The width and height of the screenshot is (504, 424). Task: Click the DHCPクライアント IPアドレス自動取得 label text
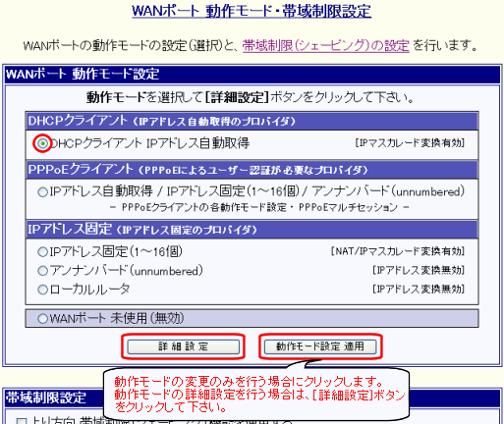click(x=149, y=143)
